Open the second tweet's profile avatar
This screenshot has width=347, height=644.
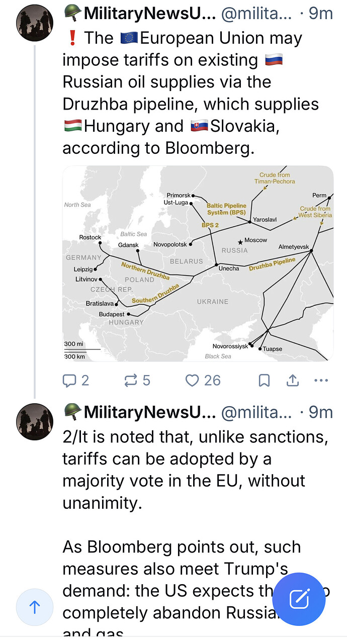coord(34,421)
